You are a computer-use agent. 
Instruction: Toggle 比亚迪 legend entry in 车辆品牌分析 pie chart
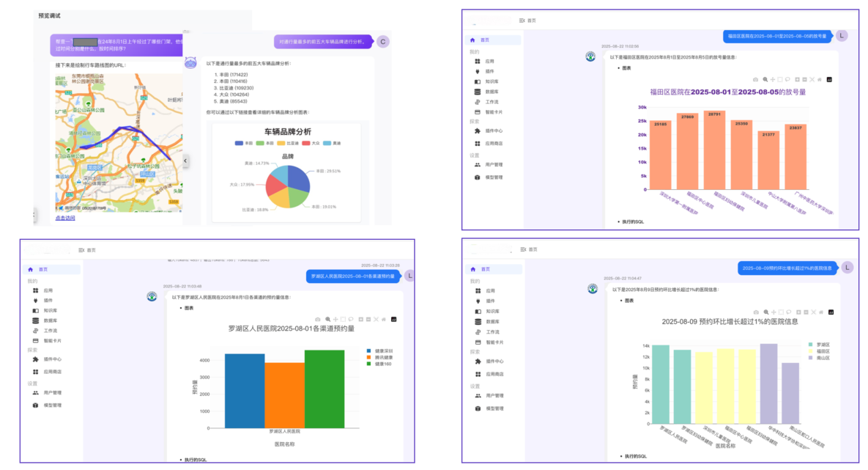coord(288,143)
